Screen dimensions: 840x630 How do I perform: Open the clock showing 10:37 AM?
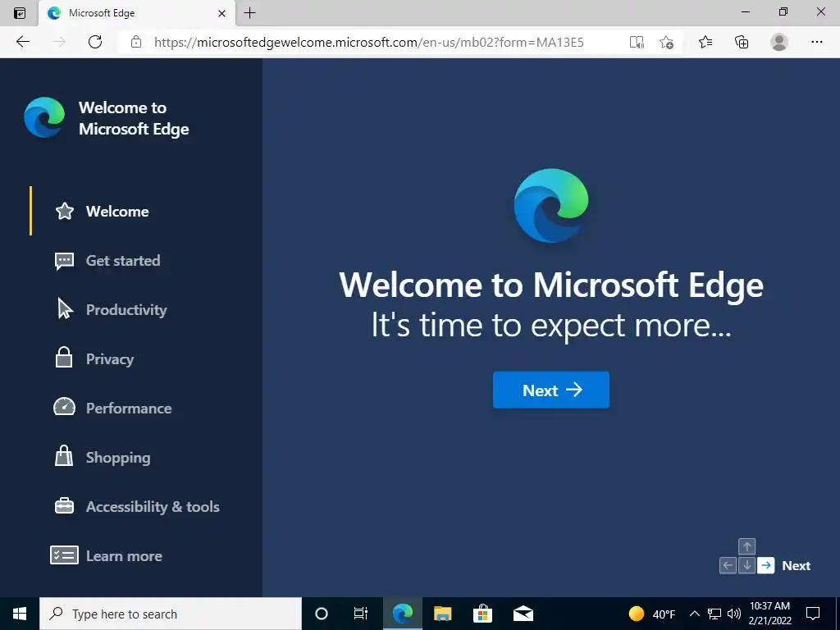coord(769,614)
